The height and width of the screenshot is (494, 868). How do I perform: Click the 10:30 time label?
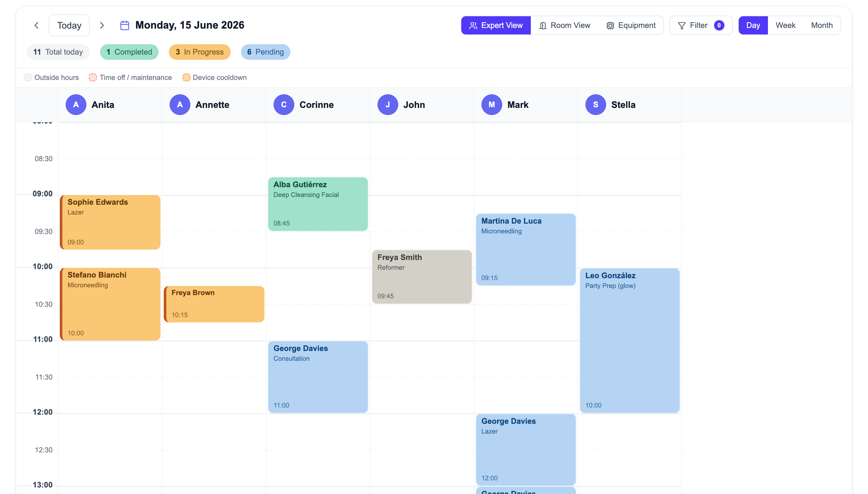[x=44, y=304]
